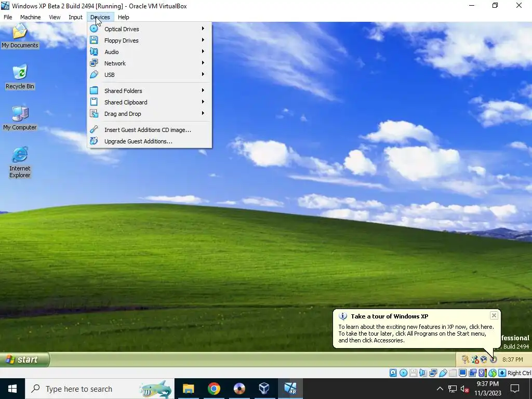Click network error icon in XP tray
Image resolution: width=532 pixels, height=399 pixels.
[475, 360]
